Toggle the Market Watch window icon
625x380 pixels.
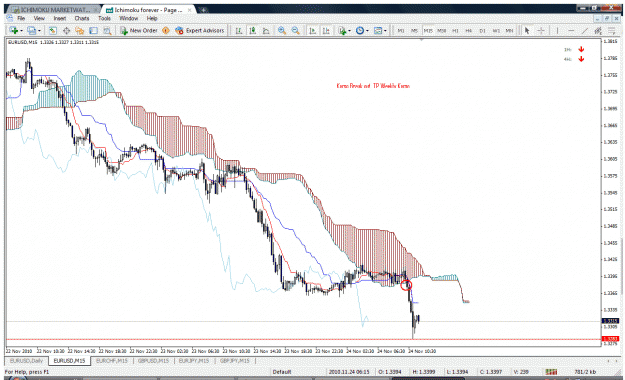53,30
